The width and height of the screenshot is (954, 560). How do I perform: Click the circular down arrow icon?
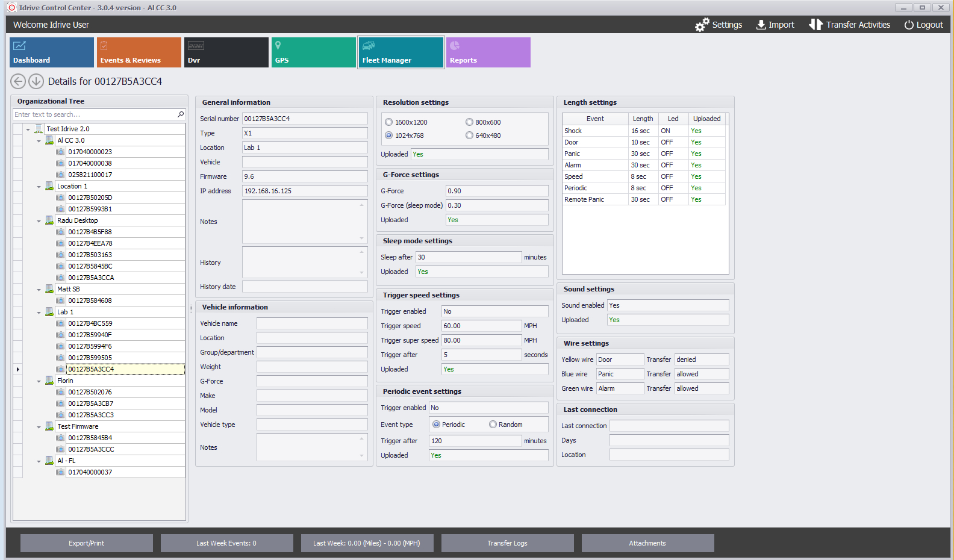36,81
